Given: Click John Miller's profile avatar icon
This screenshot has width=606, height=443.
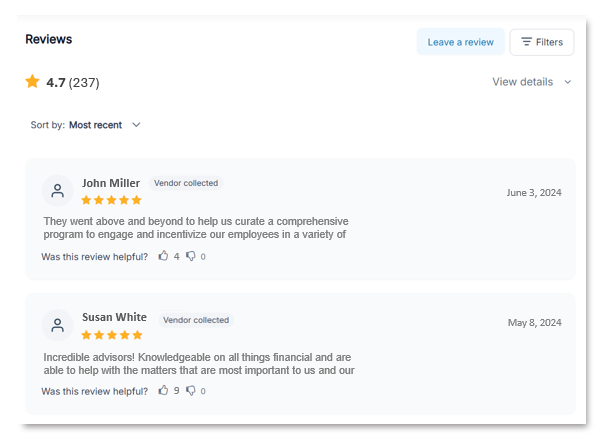Looking at the screenshot, I should click(x=58, y=190).
